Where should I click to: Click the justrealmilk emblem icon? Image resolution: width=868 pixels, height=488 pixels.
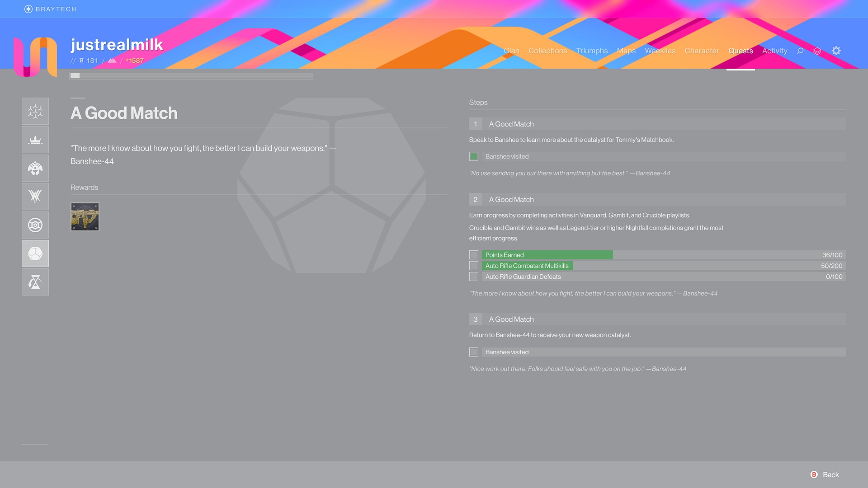(35, 57)
